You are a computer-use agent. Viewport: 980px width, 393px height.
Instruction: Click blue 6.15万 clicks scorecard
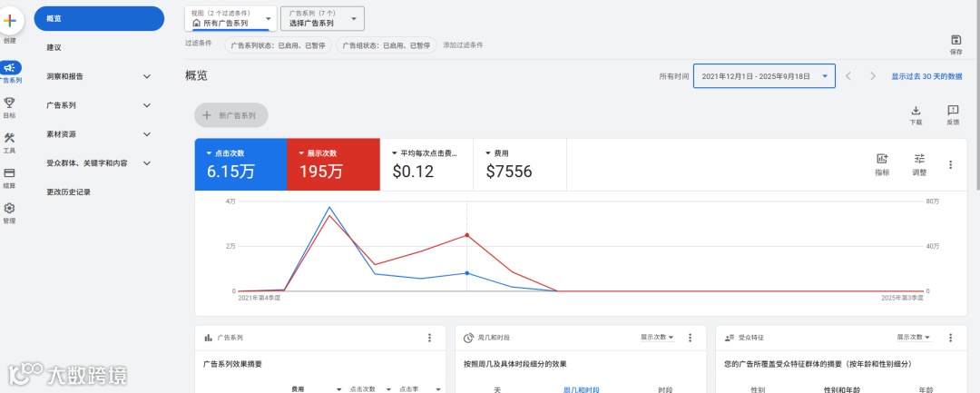[240, 164]
